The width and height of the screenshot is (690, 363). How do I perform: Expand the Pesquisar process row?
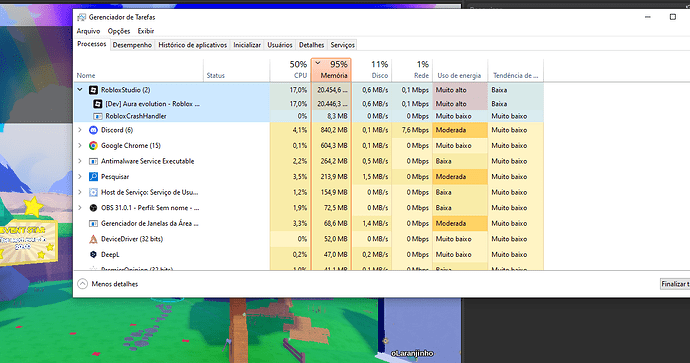pos(80,176)
